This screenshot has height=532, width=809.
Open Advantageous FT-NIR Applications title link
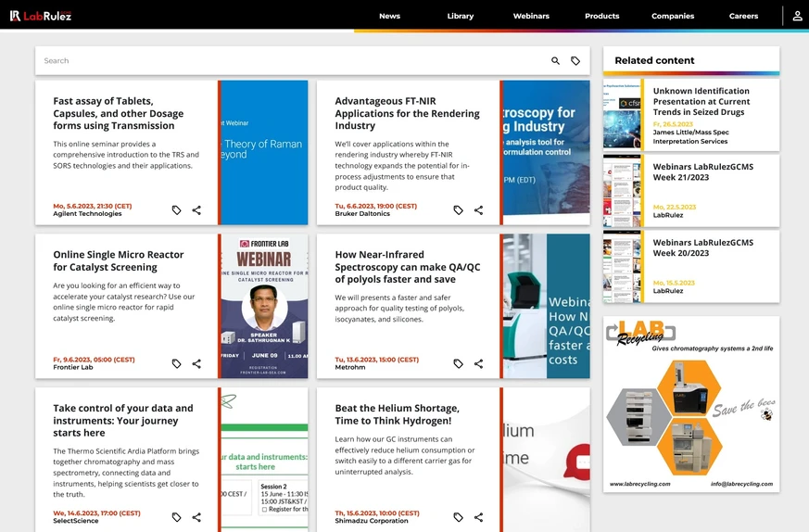pos(407,113)
